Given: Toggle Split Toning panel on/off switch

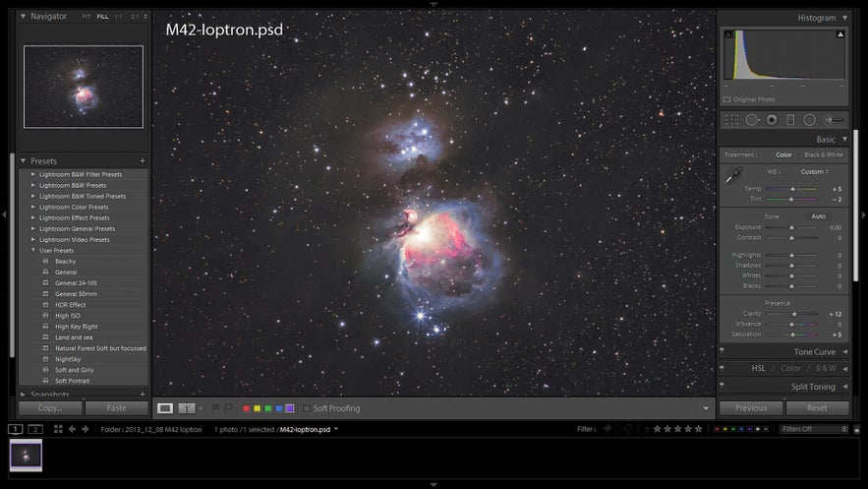Looking at the screenshot, I should [722, 386].
